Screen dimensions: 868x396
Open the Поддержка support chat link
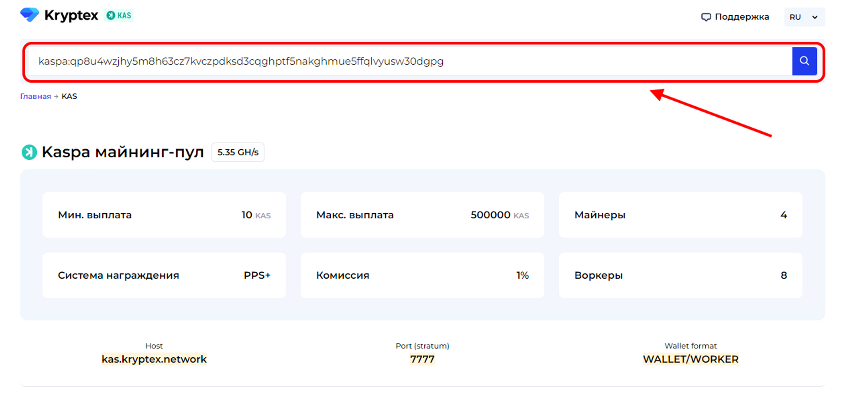(x=735, y=17)
